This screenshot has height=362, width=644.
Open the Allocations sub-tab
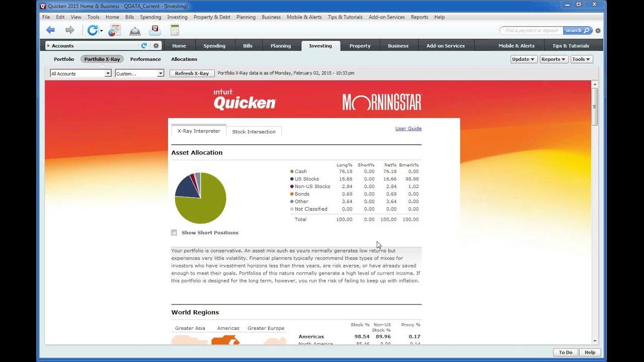pyautogui.click(x=184, y=59)
